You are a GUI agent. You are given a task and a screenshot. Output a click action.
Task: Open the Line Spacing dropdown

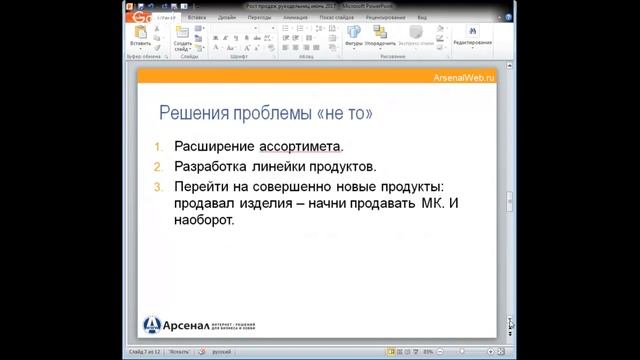[x=319, y=29]
